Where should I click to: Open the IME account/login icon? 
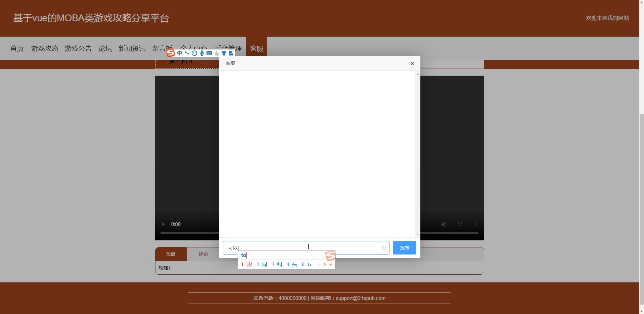[x=217, y=53]
